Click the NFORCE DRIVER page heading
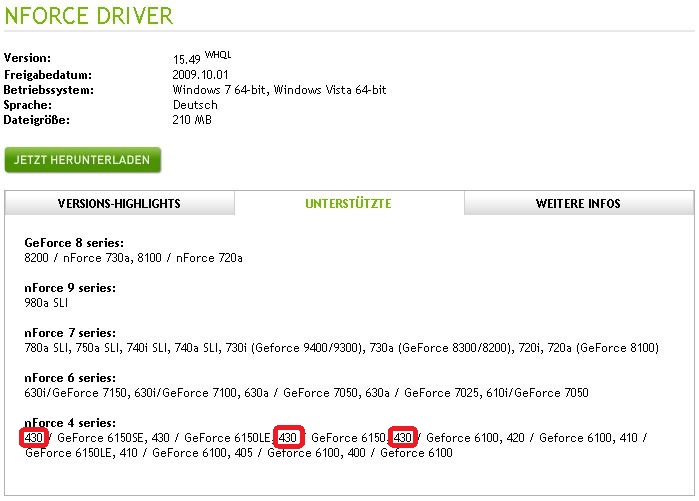Image resolution: width=699 pixels, height=501 pixels. point(89,16)
